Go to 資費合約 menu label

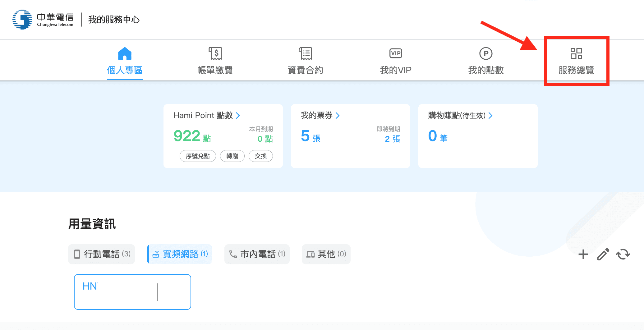[x=306, y=70]
